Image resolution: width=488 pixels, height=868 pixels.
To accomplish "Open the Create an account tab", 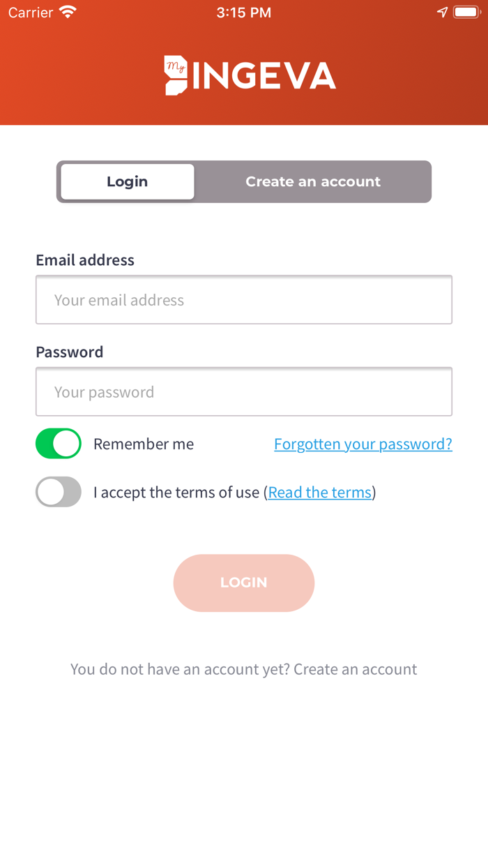I will tap(313, 181).
